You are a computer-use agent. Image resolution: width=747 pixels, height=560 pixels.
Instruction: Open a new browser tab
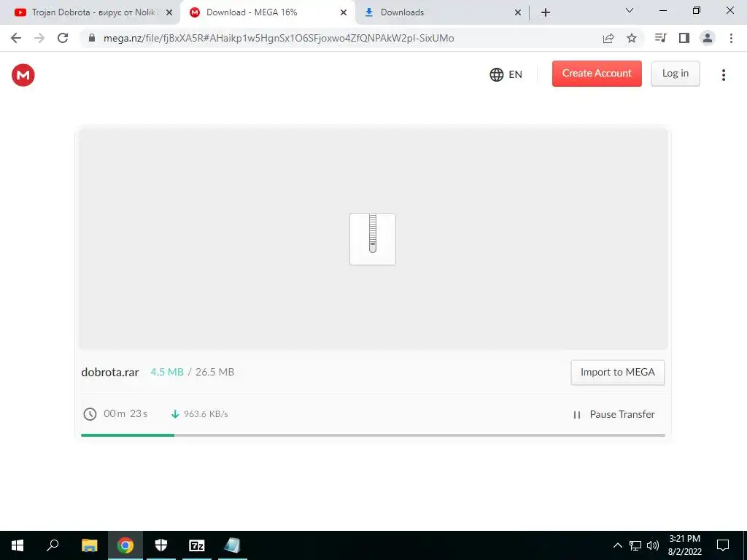coord(546,12)
